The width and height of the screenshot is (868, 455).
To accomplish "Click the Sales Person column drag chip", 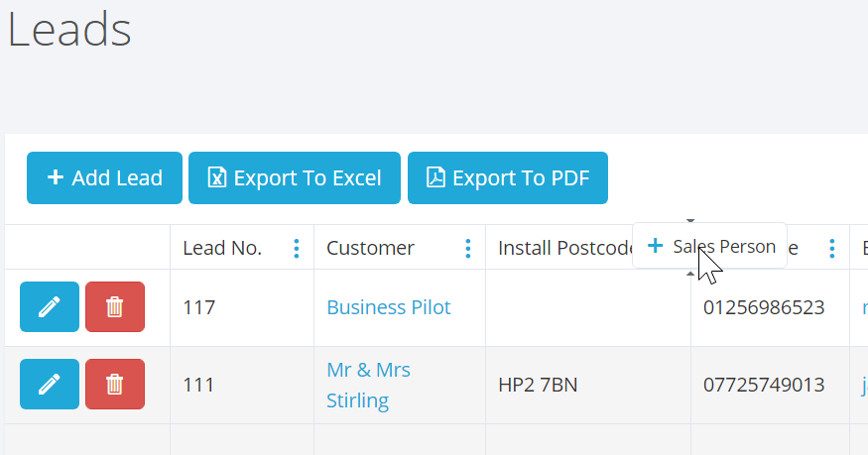I will click(x=709, y=246).
